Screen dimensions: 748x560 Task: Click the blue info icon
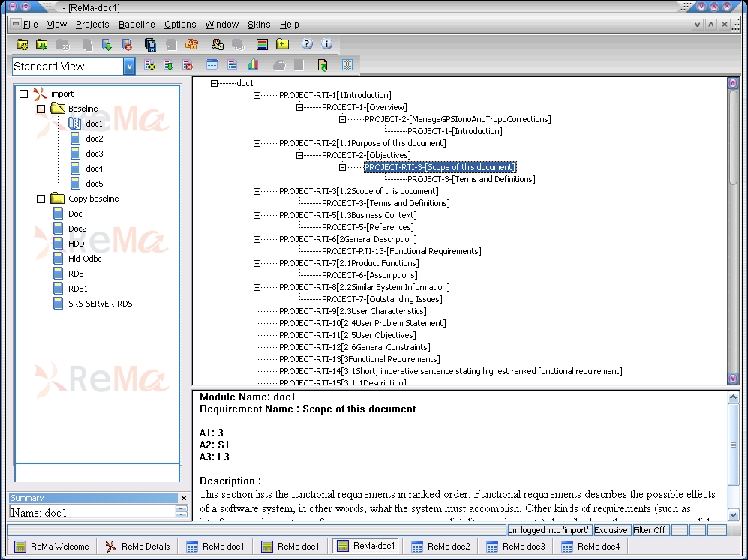point(327,44)
